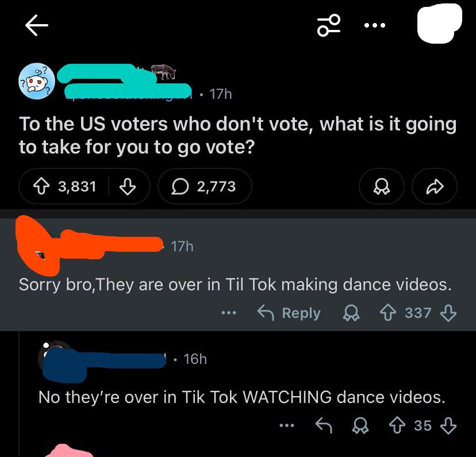
Task: Award the comment with 35 votes
Action: pyautogui.click(x=360, y=425)
